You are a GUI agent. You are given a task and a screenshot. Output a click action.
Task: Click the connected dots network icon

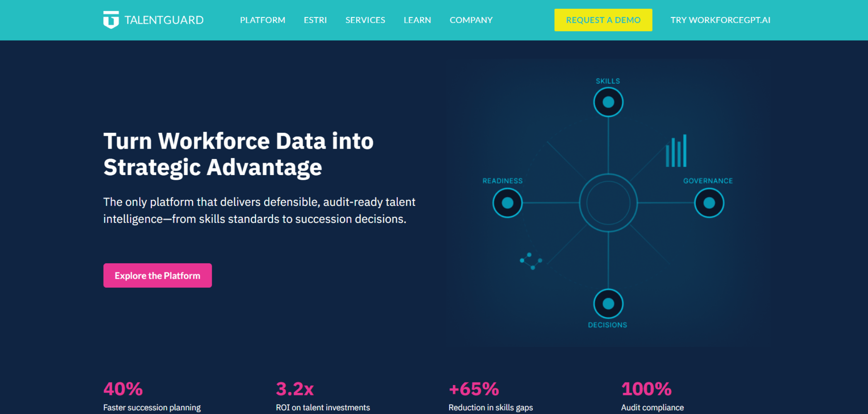pos(531,261)
